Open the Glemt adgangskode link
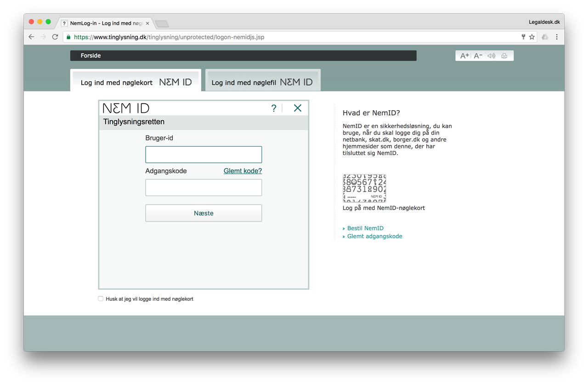Image resolution: width=588 pixels, height=385 pixels. pos(374,236)
